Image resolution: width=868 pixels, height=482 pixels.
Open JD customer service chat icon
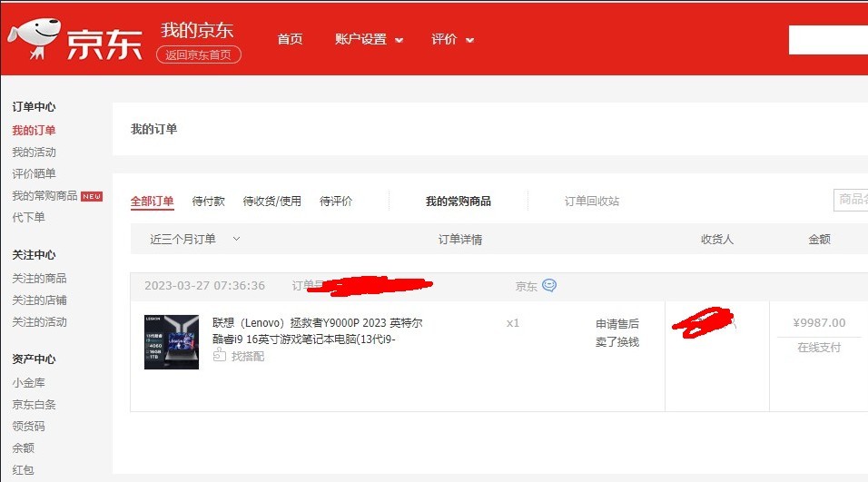pos(549,285)
